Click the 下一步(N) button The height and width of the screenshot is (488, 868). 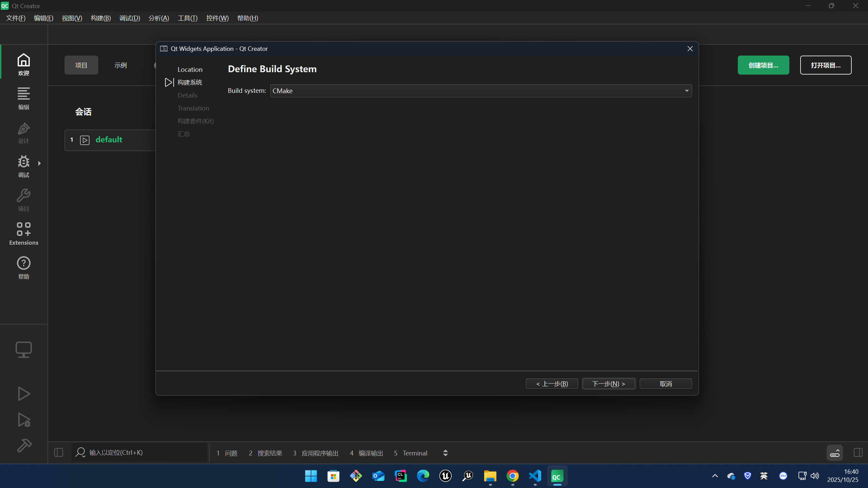coord(609,384)
